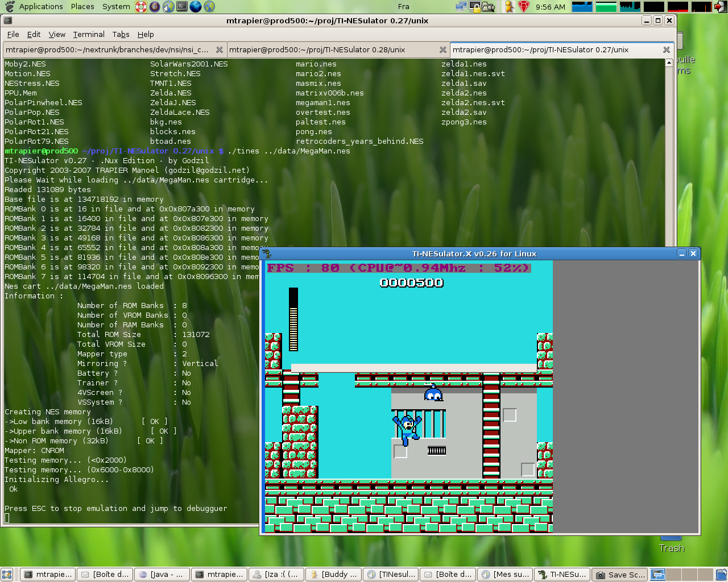Screen dimensions: 728x582
Task: Click the dark blue globe launcher
Action: [196, 7]
